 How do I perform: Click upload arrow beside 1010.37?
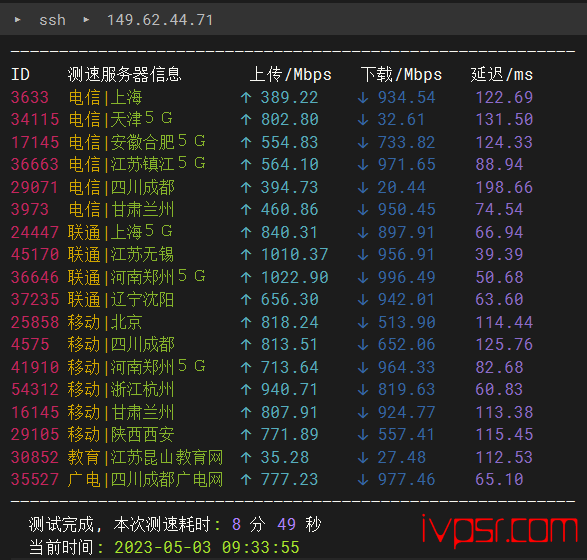246,255
